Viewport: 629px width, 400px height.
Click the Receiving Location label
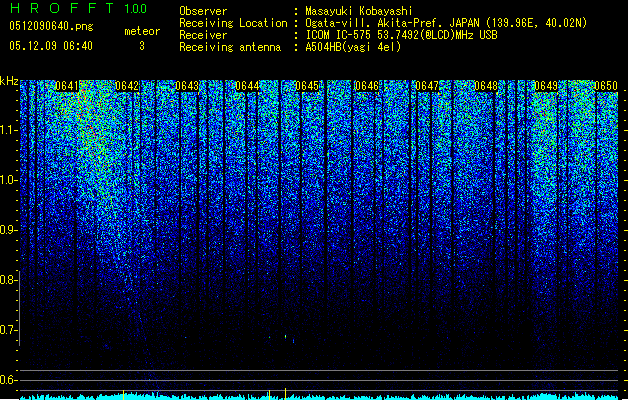coord(233,23)
